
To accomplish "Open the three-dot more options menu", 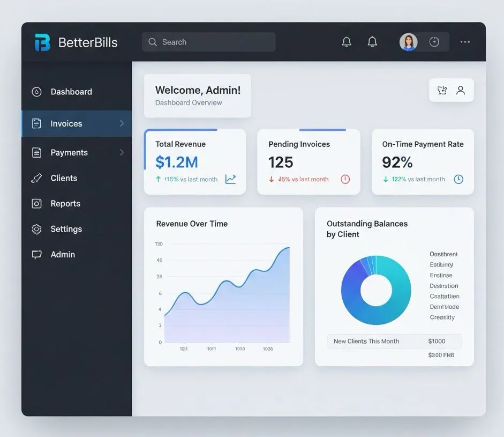I will pyautogui.click(x=465, y=42).
